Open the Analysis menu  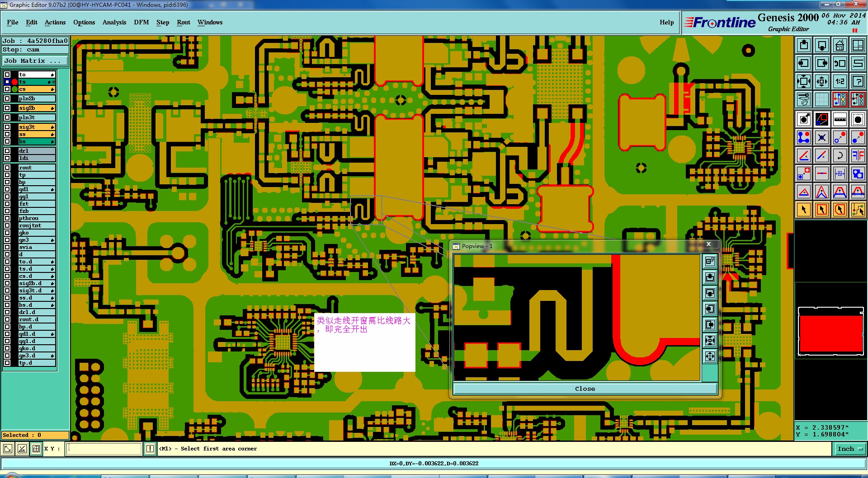coord(114,22)
